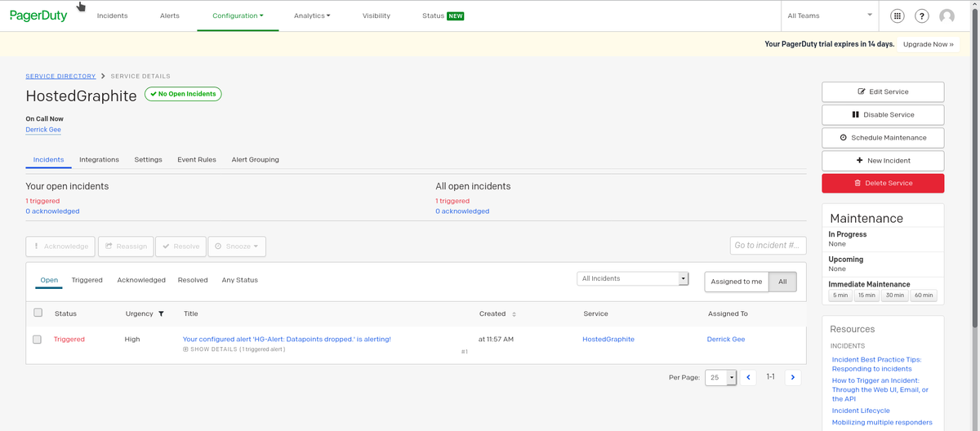This screenshot has height=431, width=980.
Task: Show only incidents assigned to me
Action: click(737, 282)
